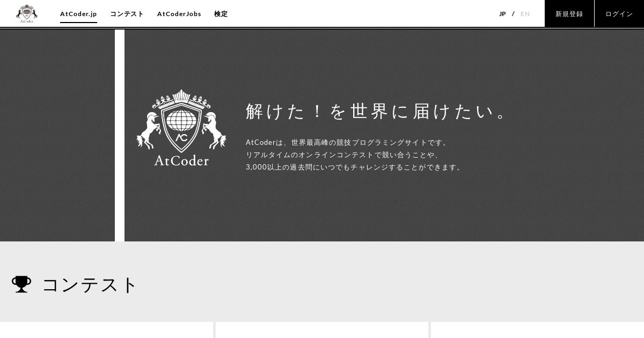Screen dimensions: 644x338
Task: Go to AtCoderJobs in the top menu
Action: point(179,14)
